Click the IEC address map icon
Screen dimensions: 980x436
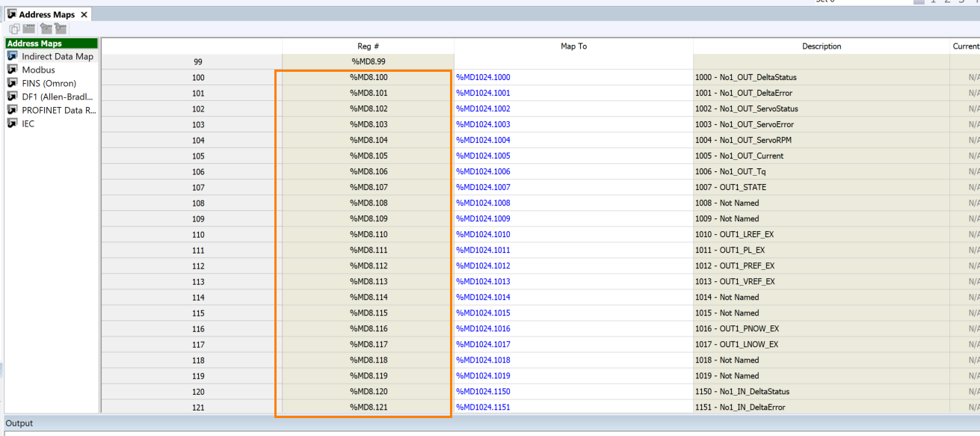(12, 123)
